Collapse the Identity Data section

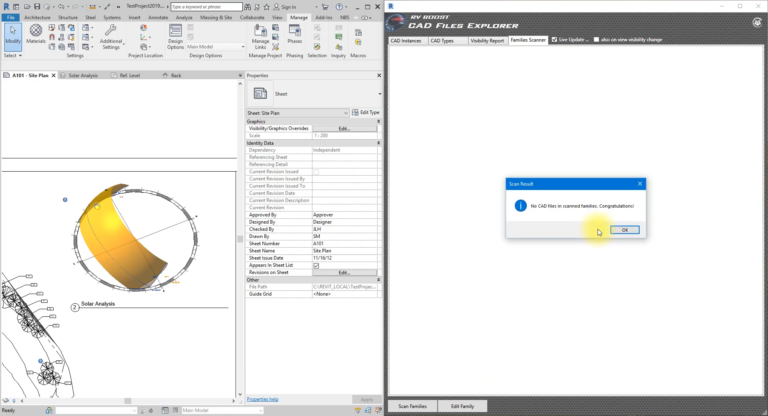point(378,143)
